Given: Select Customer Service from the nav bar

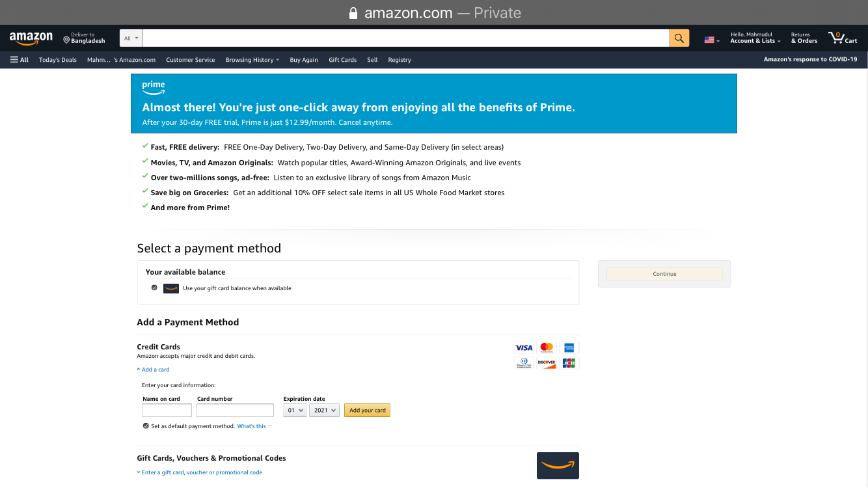Looking at the screenshot, I should click(190, 59).
